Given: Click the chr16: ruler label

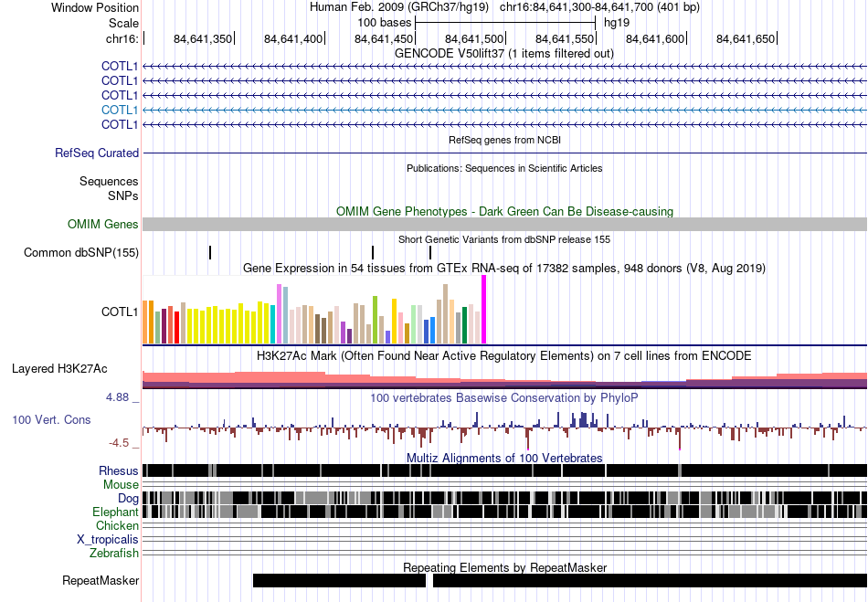Looking at the screenshot, I should coord(122,38).
